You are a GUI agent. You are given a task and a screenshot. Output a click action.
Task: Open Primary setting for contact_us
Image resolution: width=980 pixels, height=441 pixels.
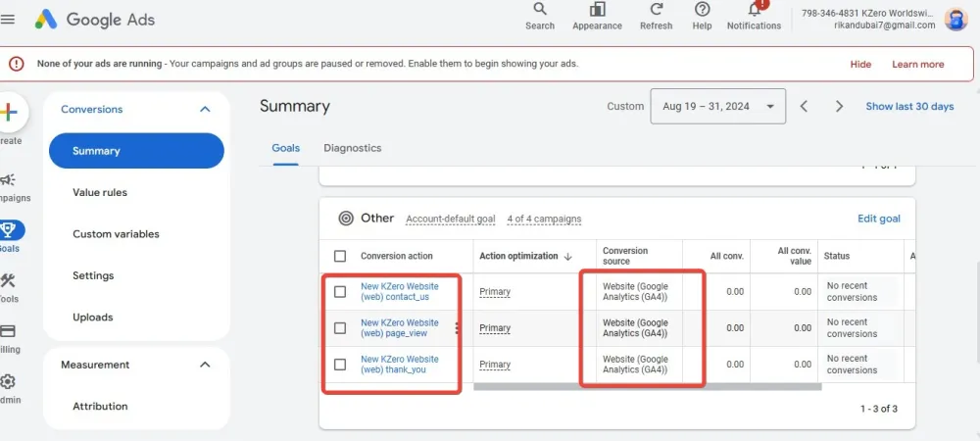coord(495,292)
